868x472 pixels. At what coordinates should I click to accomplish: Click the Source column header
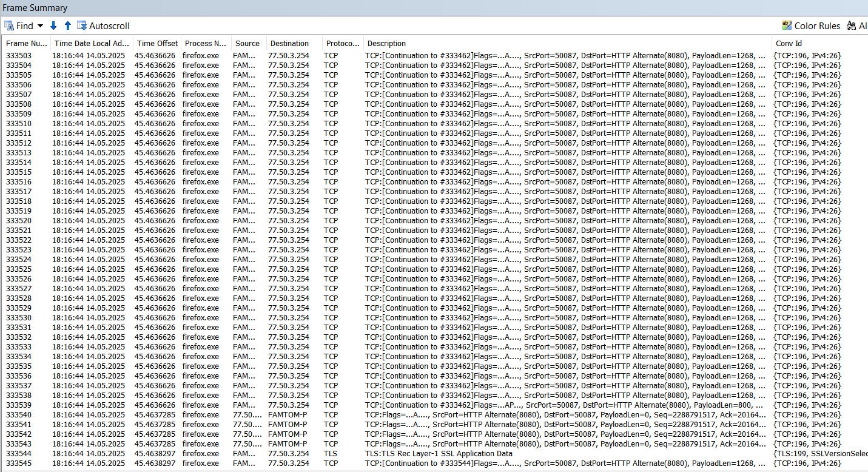click(x=247, y=43)
